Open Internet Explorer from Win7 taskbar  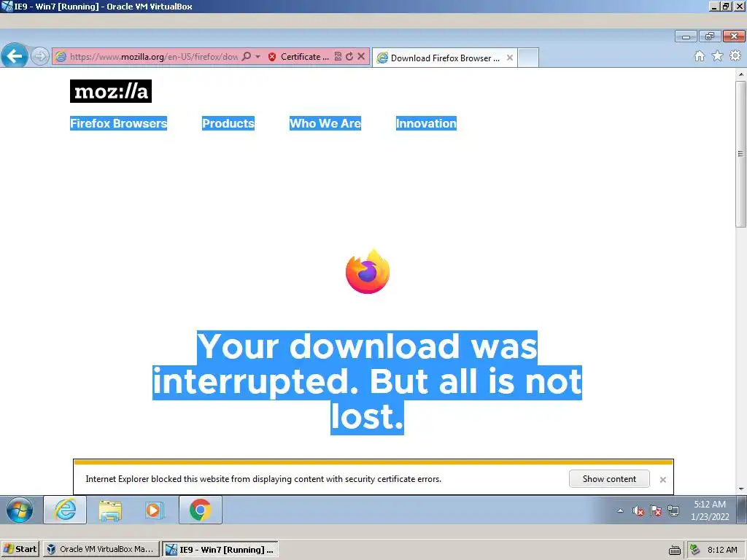pos(65,510)
